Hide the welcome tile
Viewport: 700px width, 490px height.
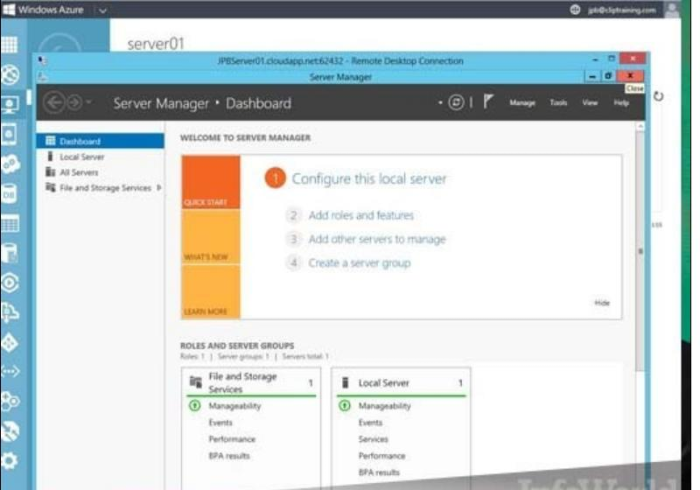click(602, 303)
